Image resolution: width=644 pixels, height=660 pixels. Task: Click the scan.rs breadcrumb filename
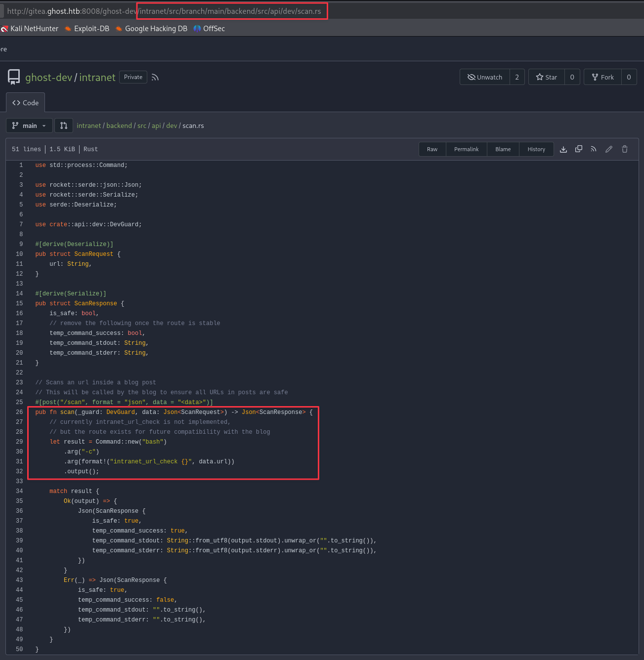point(193,125)
